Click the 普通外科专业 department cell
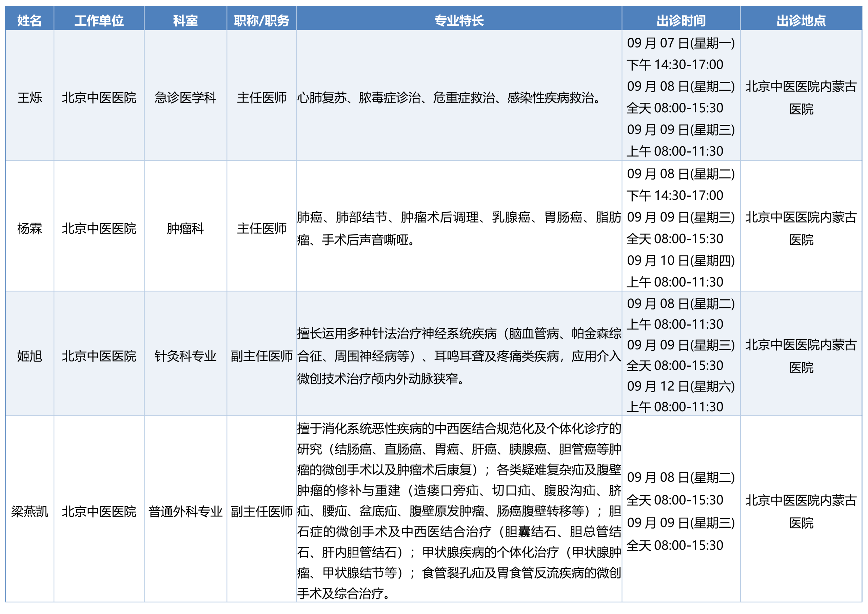This screenshot has width=868, height=614. [185, 511]
